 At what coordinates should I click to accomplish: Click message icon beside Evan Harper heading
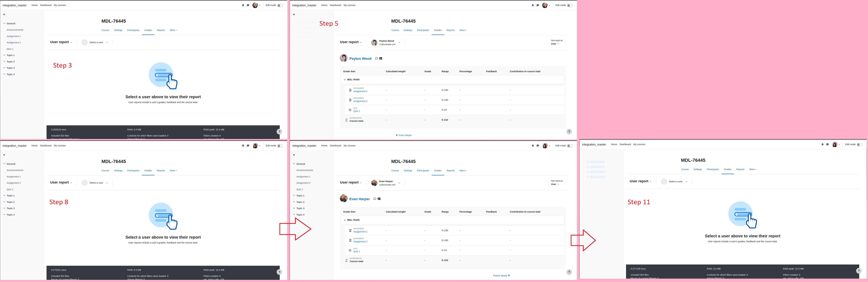point(375,199)
